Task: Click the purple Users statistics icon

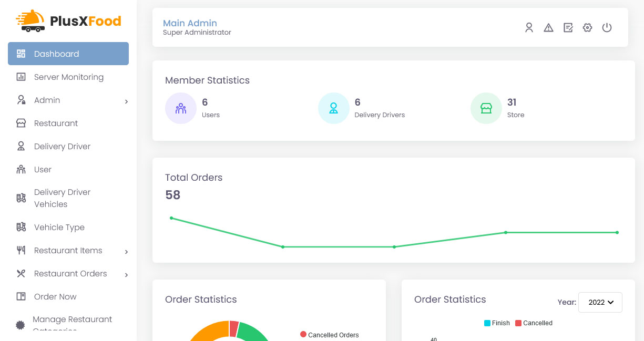Action: click(181, 108)
